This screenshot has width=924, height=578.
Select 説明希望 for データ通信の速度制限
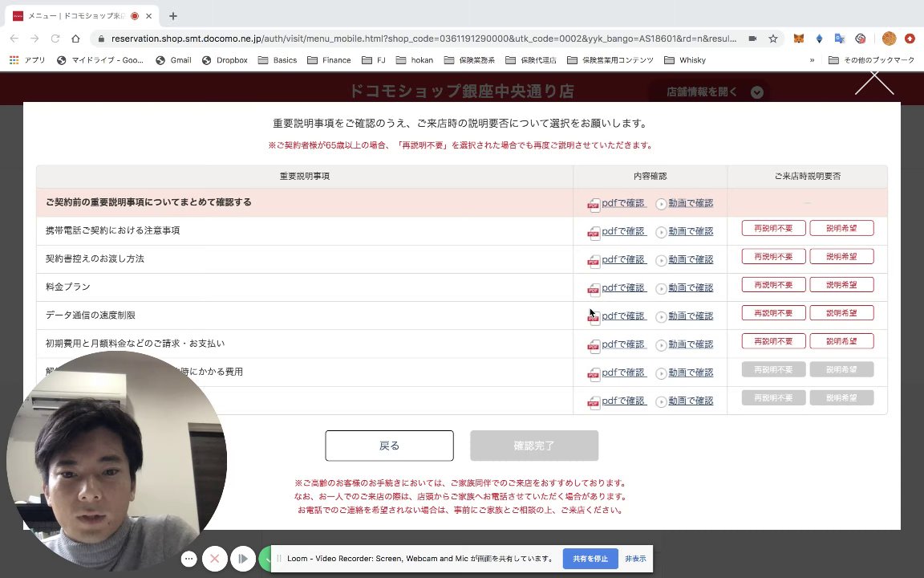click(x=841, y=313)
